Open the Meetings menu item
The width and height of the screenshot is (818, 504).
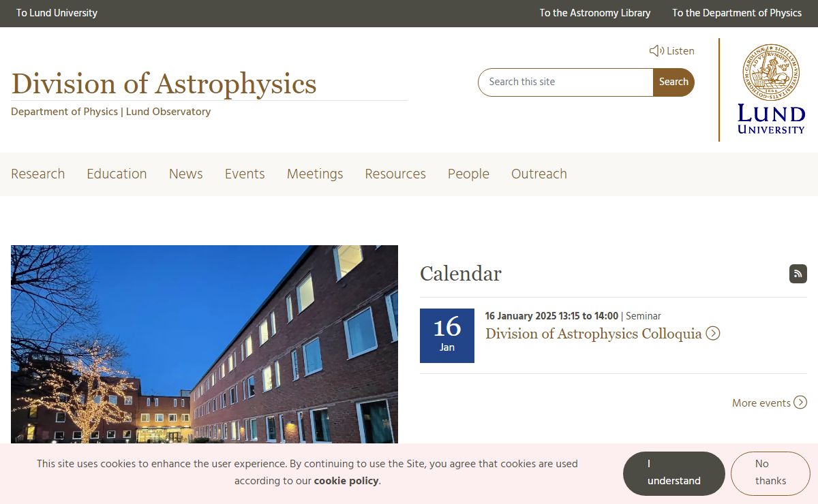[x=315, y=174]
